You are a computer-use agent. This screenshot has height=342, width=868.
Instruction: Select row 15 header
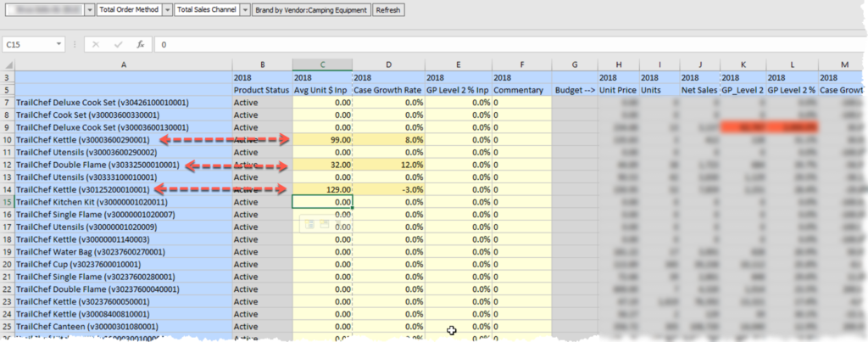(x=8, y=202)
